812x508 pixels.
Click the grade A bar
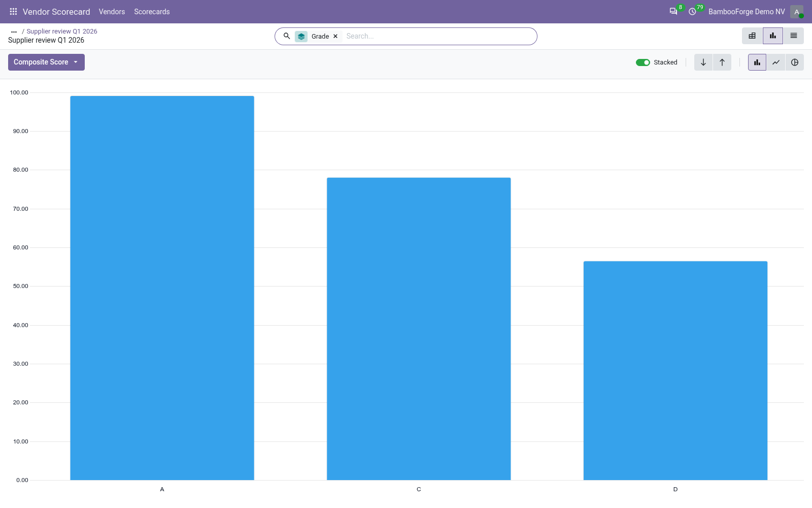[162, 288]
